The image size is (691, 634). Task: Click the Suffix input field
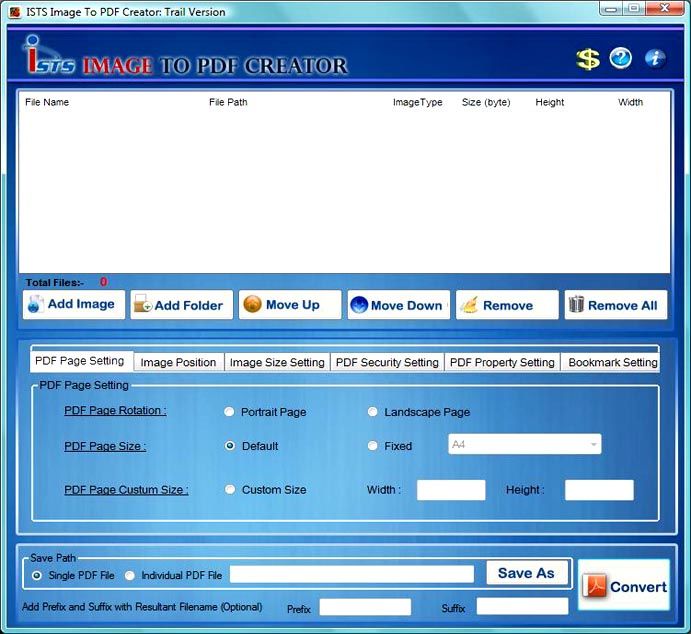[x=523, y=607]
